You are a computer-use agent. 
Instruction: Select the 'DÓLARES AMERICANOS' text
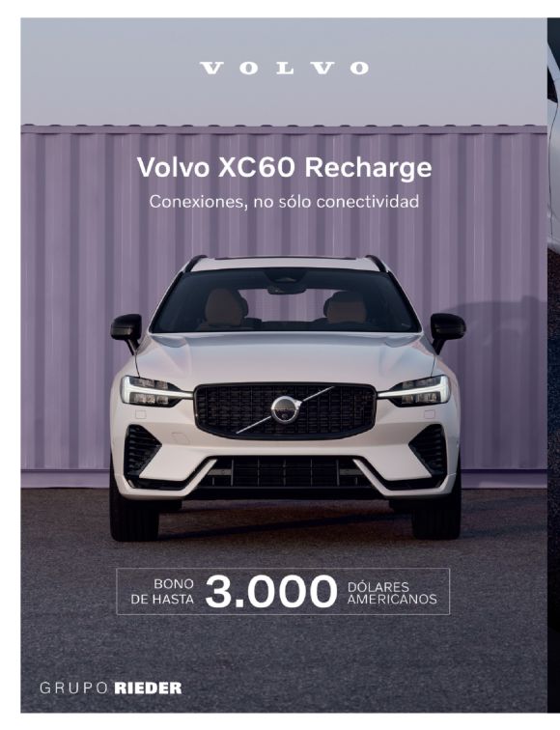coord(392,593)
